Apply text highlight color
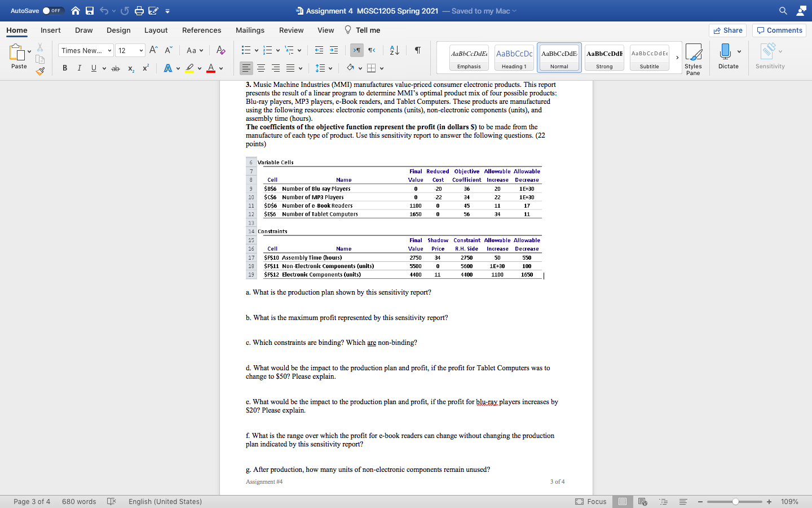 pos(190,68)
